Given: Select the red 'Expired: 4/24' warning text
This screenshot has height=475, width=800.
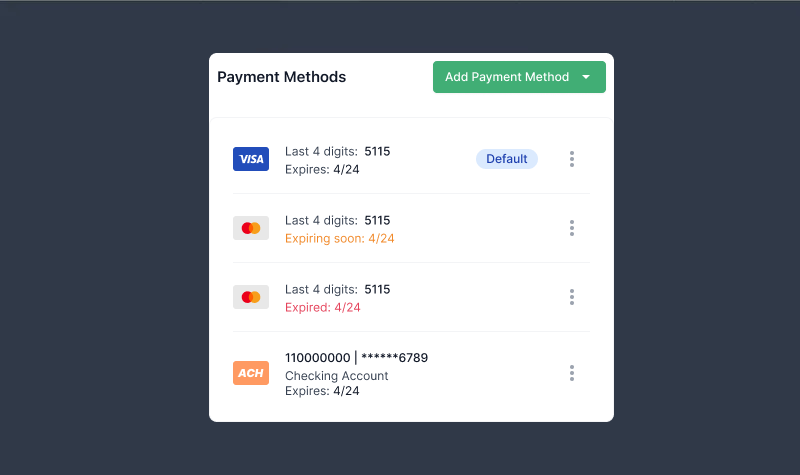Looking at the screenshot, I should 323,307.
